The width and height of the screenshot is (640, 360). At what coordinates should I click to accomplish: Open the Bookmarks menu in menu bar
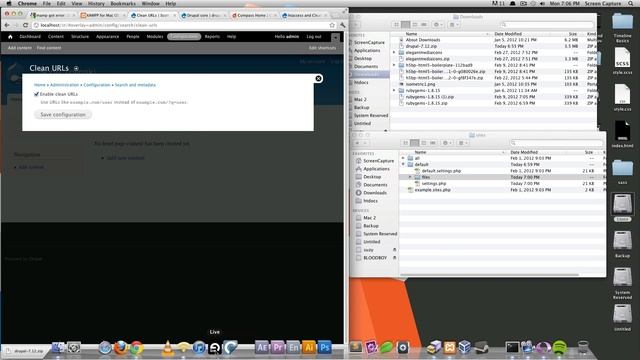coord(123,3)
